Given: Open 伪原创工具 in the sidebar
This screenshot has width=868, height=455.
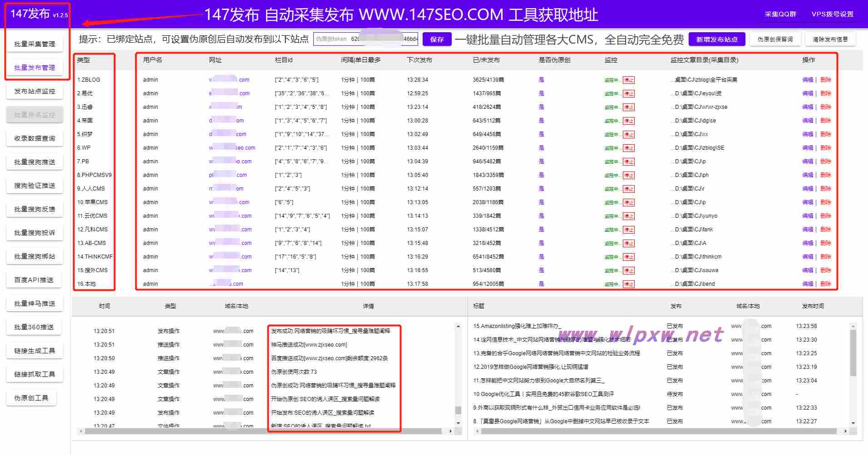Looking at the screenshot, I should [x=31, y=398].
